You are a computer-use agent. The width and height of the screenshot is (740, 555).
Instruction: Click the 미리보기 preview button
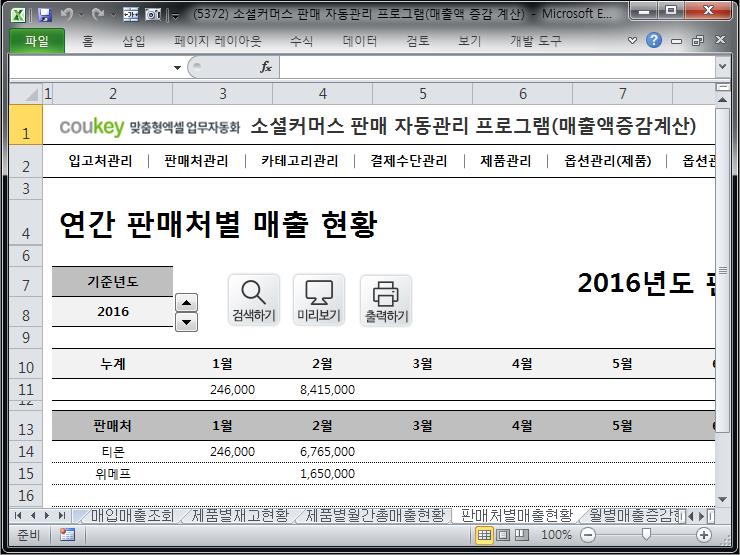click(x=319, y=301)
